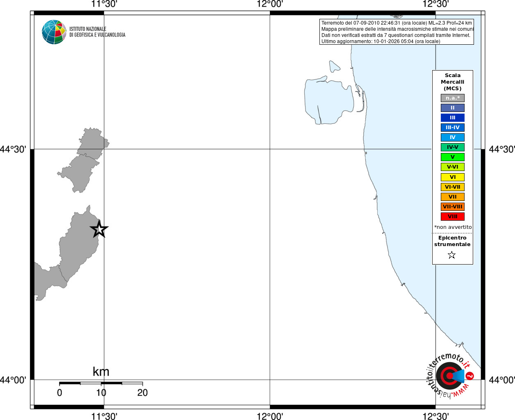Click the bottom 12°00' longitude label
Viewport: 515px width, 420px height.
click(270, 416)
